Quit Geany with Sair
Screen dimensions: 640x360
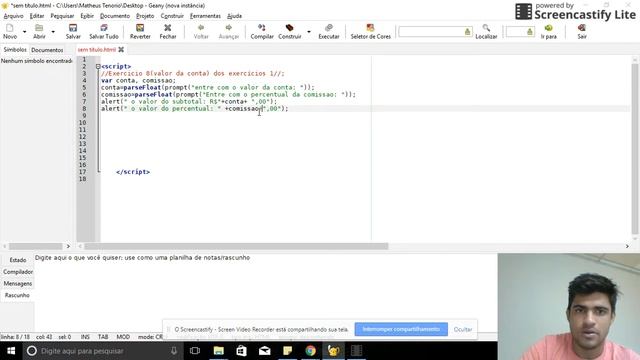582,31
